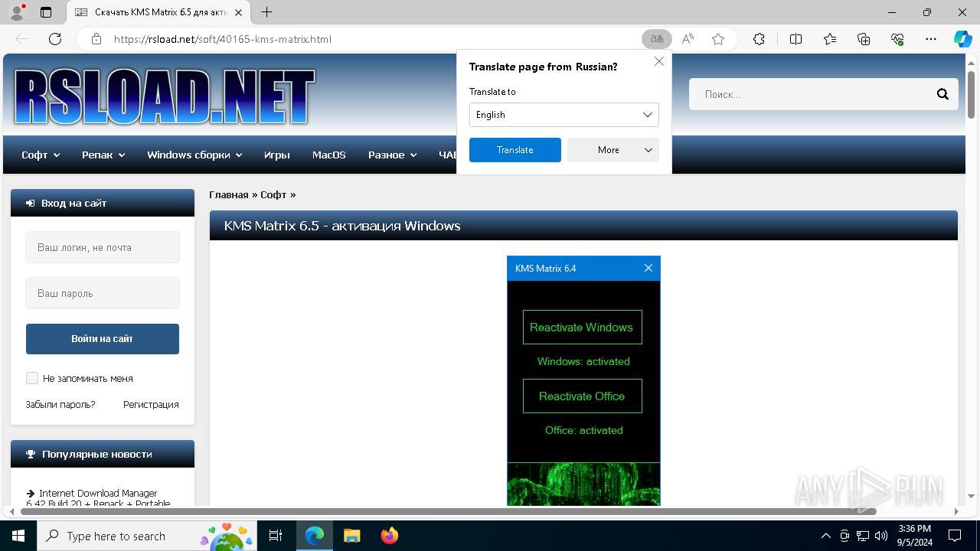Image resolution: width=980 pixels, height=551 pixels.
Task: Check the 'Не запоминать меня' box
Action: (32, 378)
